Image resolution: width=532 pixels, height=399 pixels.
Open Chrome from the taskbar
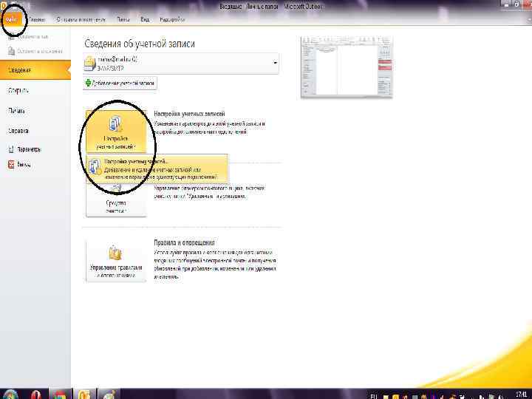[x=60, y=395]
